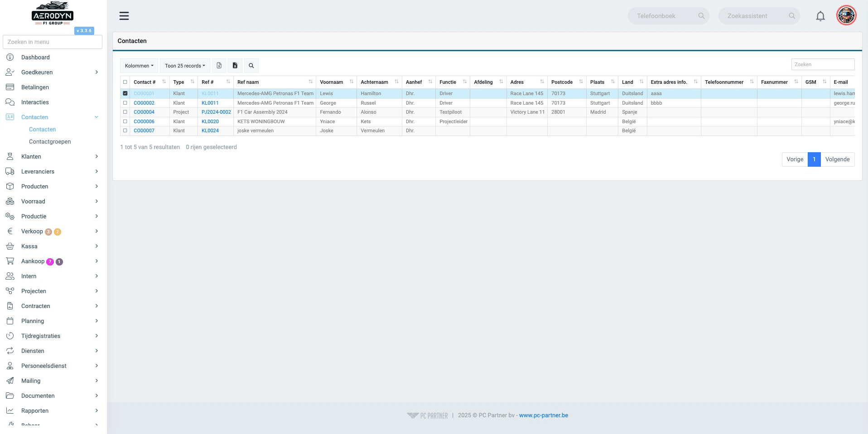Visit the www.pc-partner.be link

[x=543, y=415]
